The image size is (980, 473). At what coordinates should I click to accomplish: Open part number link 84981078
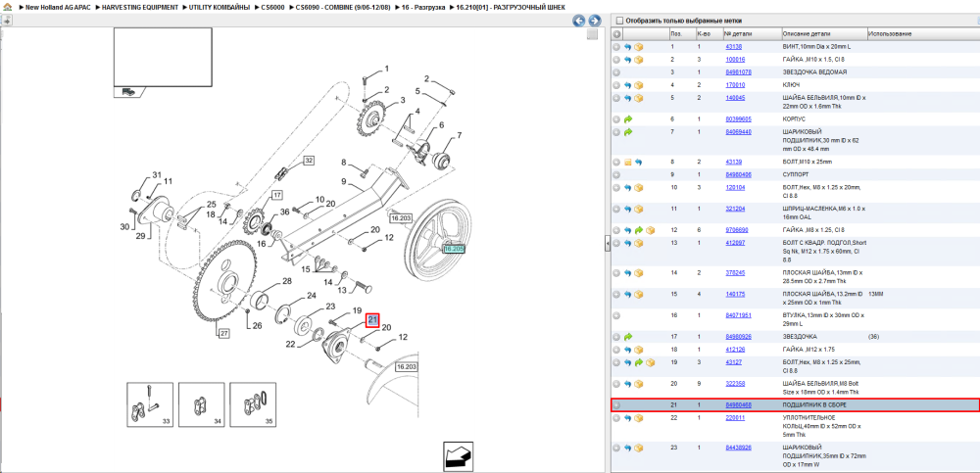click(738, 72)
